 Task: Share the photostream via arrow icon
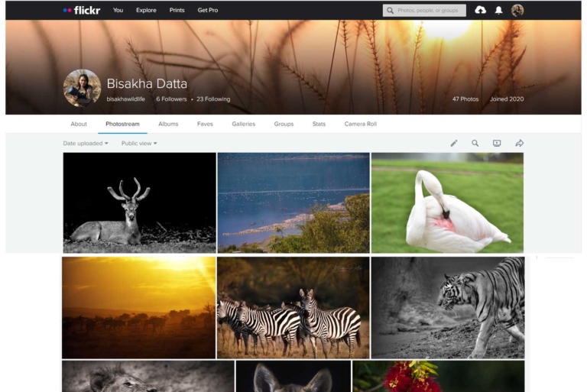[x=519, y=143]
